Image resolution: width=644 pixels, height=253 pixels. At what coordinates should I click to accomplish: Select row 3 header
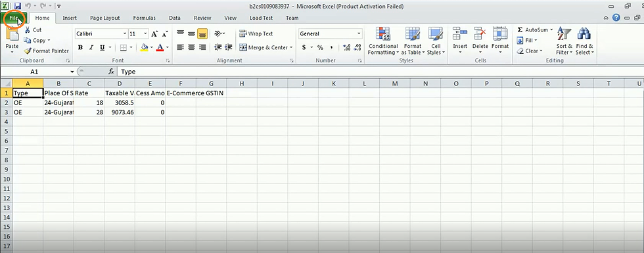[6, 112]
